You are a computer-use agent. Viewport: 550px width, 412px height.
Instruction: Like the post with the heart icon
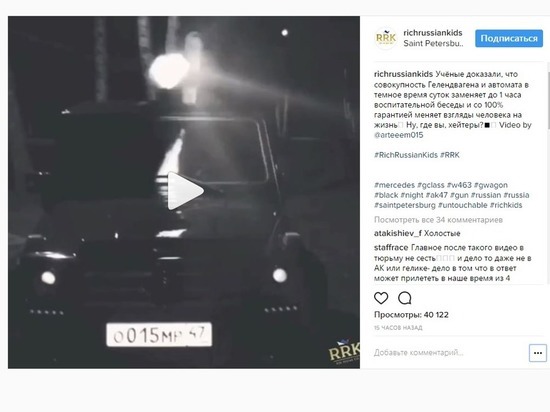[x=381, y=298]
